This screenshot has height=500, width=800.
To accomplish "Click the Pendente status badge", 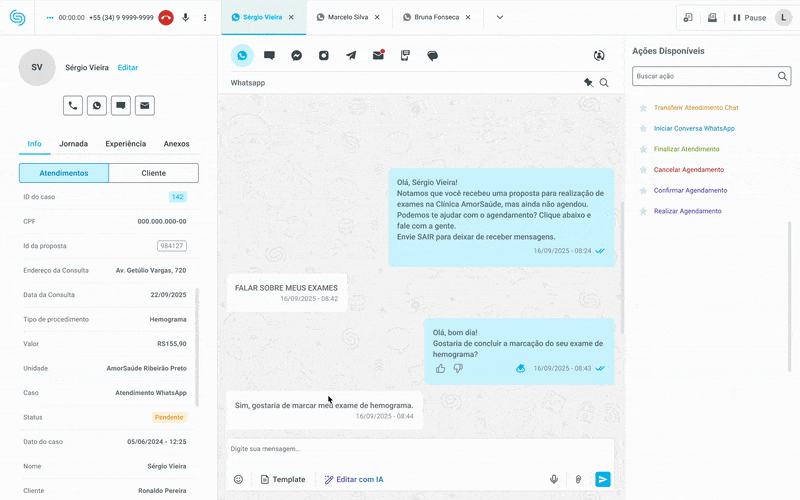I will [x=169, y=417].
